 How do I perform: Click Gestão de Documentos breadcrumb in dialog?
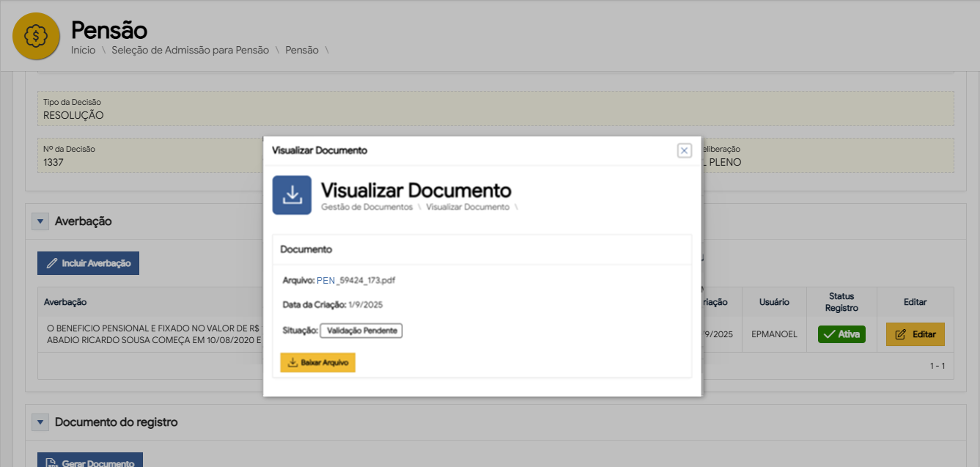(x=366, y=207)
